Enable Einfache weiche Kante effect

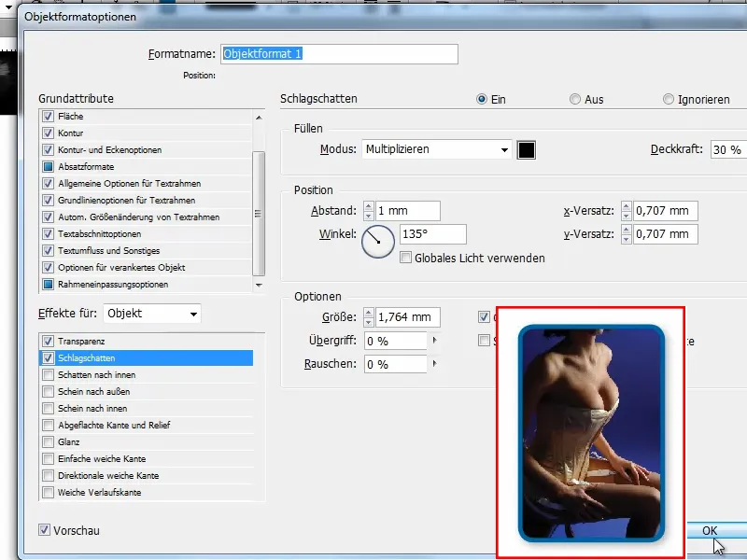[x=48, y=458]
